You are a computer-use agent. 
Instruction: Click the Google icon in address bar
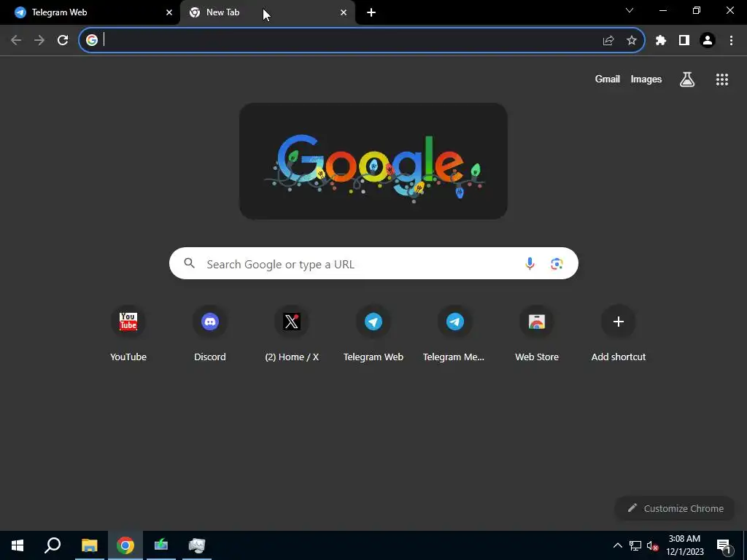click(x=92, y=41)
